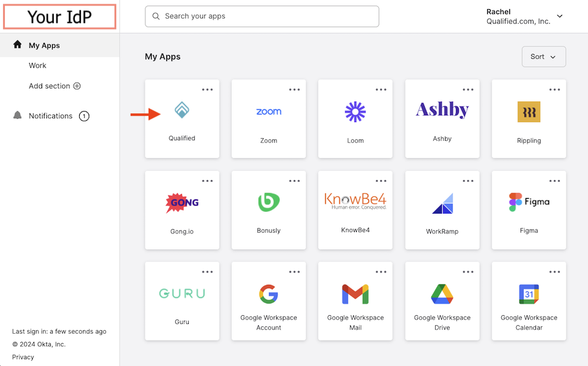
Task: Click the plus icon next to Add section
Action: pyautogui.click(x=77, y=86)
